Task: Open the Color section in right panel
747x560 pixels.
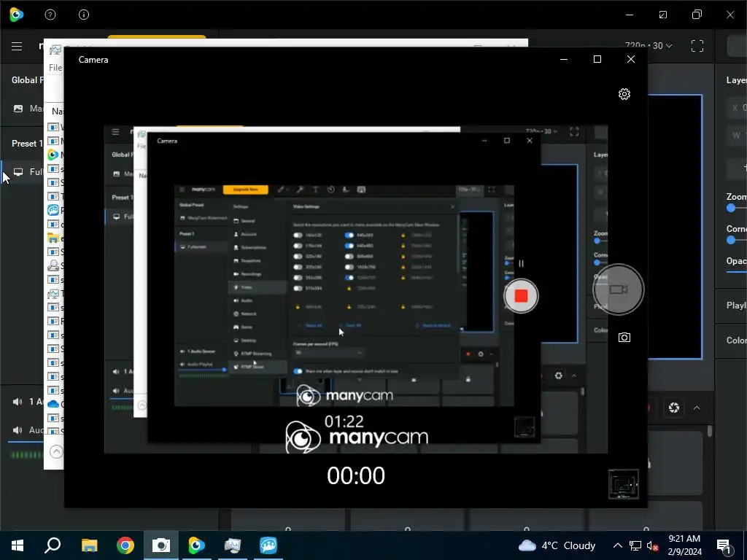Action: pos(737,340)
